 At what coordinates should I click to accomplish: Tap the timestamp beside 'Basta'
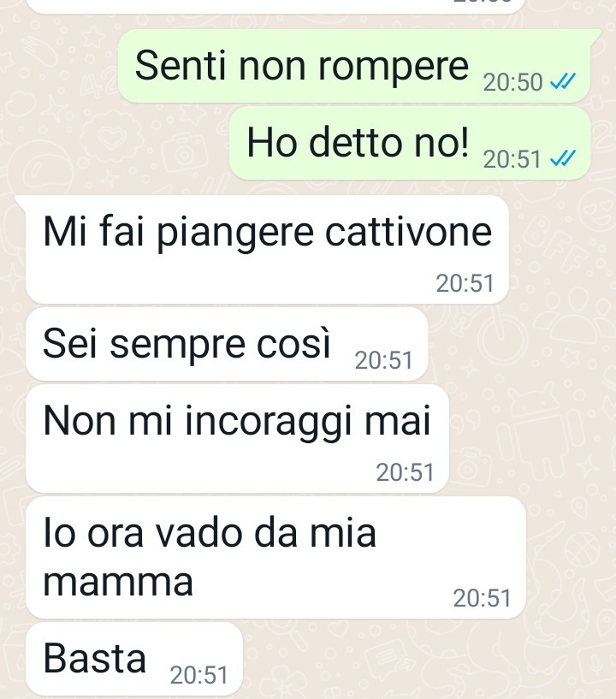tap(198, 675)
